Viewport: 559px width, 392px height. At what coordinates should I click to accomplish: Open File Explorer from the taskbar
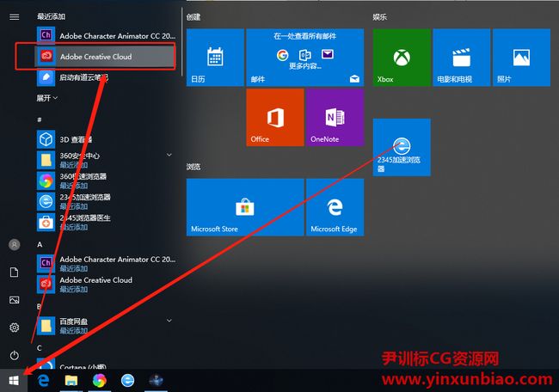click(x=71, y=381)
